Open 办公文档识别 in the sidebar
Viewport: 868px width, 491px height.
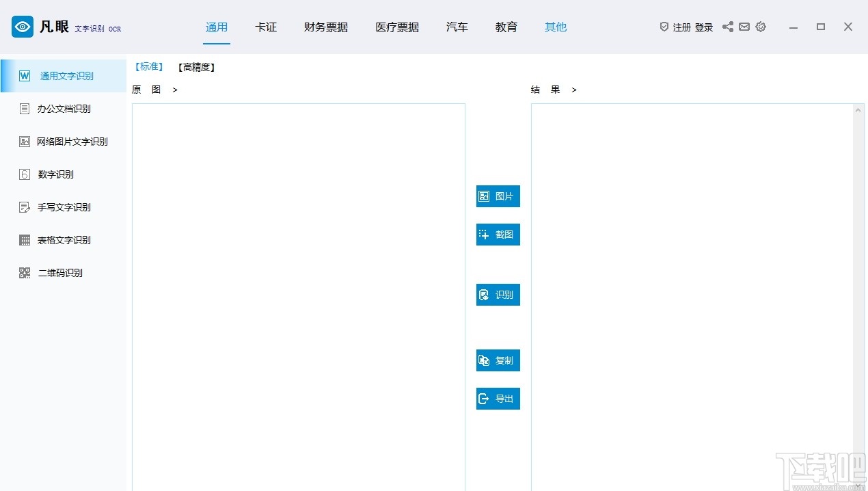tap(64, 108)
